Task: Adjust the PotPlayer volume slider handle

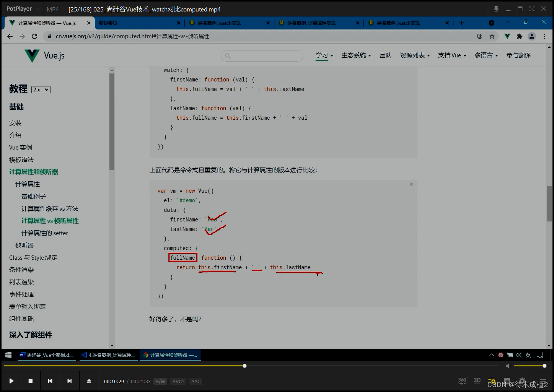Action: click(x=544, y=366)
